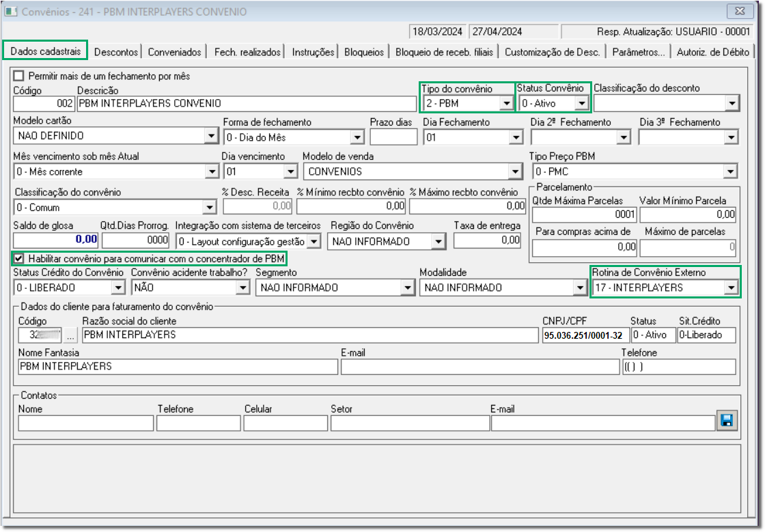Open Bloqueio de receb. filiais tab
Screen dimensions: 765x532
click(x=444, y=52)
